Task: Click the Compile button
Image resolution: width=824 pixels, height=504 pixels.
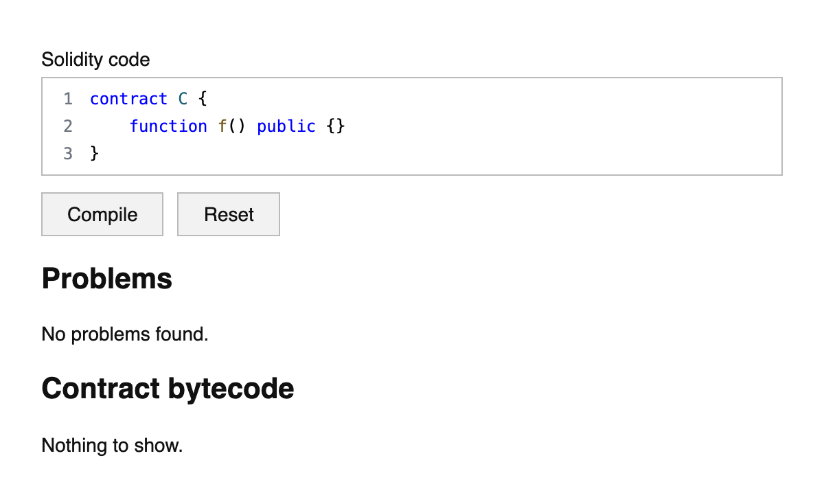Action: (102, 214)
